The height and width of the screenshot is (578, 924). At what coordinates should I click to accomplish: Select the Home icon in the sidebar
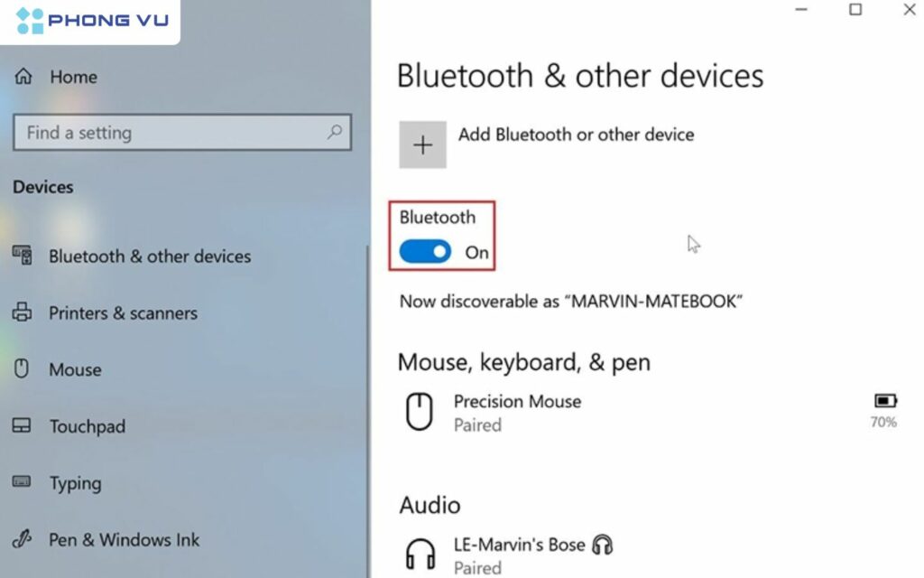coord(22,77)
